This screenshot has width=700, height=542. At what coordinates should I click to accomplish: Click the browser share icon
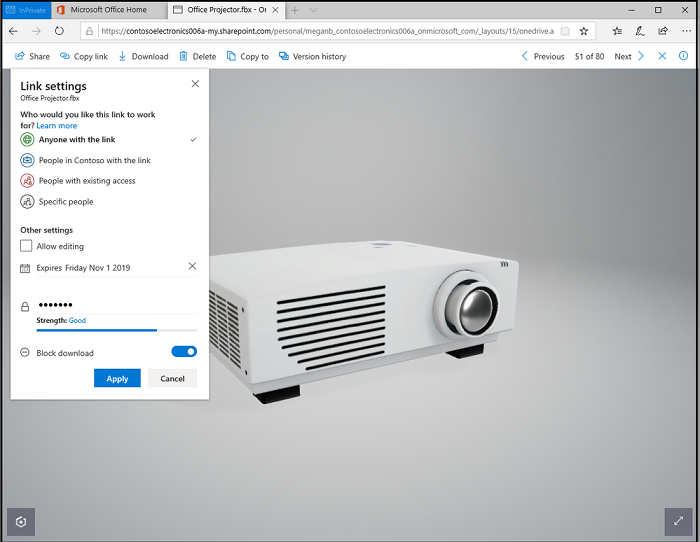coord(663,31)
